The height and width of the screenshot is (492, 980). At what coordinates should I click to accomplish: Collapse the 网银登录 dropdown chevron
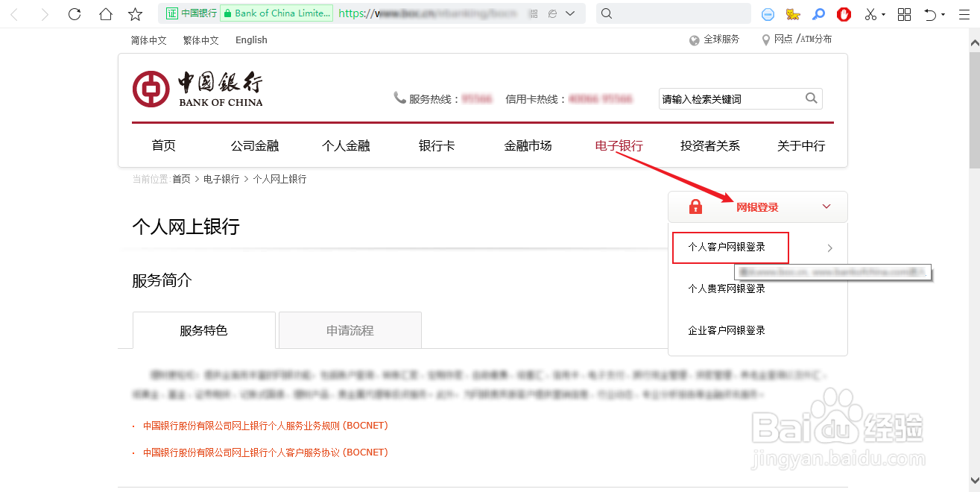point(826,206)
